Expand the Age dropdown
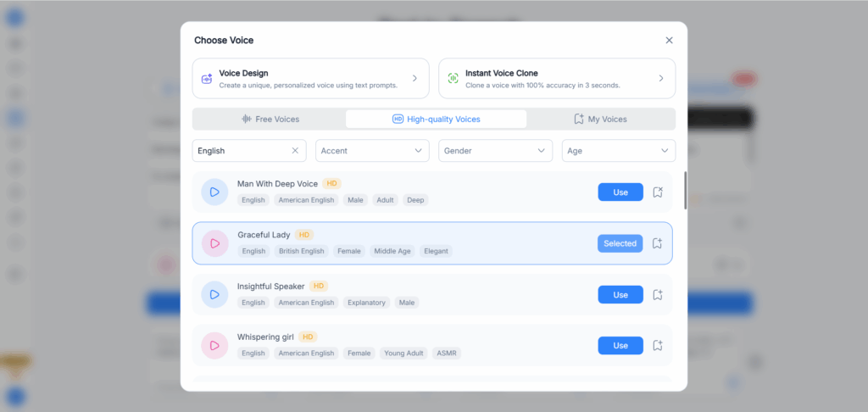Viewport: 868px width, 412px height. tap(619, 151)
